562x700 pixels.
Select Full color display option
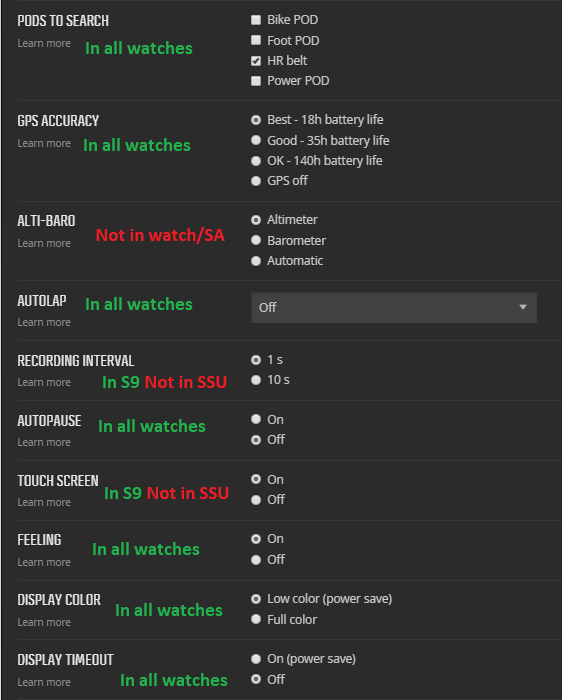click(256, 619)
